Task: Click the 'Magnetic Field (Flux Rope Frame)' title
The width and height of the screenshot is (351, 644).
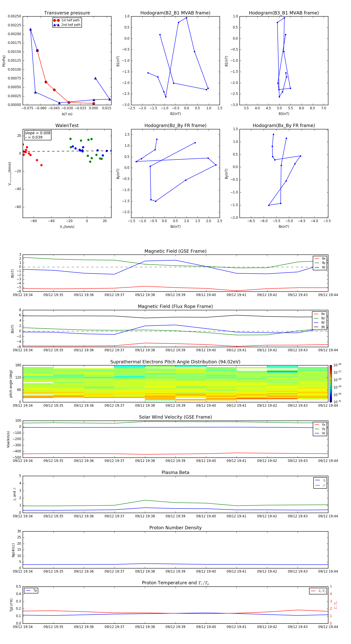Action: coord(175,307)
